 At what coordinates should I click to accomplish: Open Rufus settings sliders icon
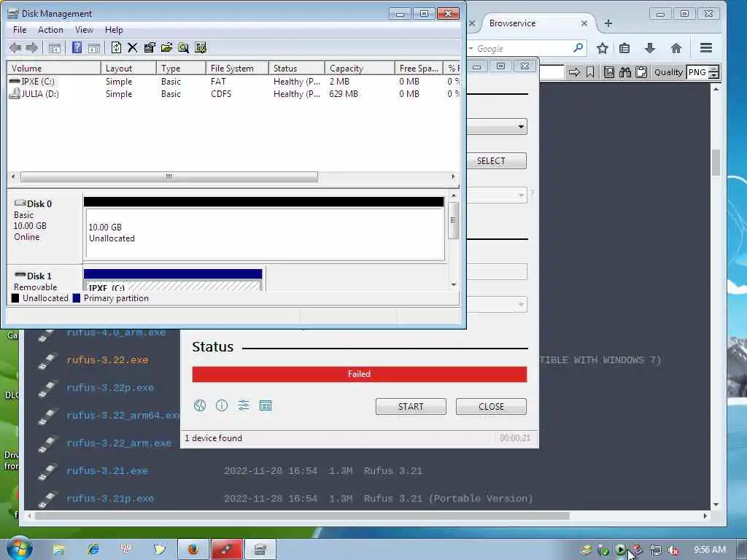244,405
